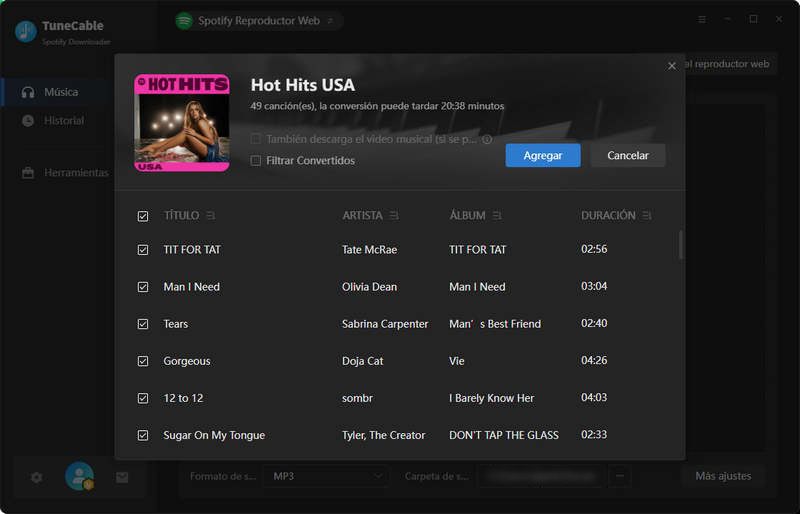The height and width of the screenshot is (514, 800).
Task: Switch to the Historial section
Action: (x=64, y=121)
